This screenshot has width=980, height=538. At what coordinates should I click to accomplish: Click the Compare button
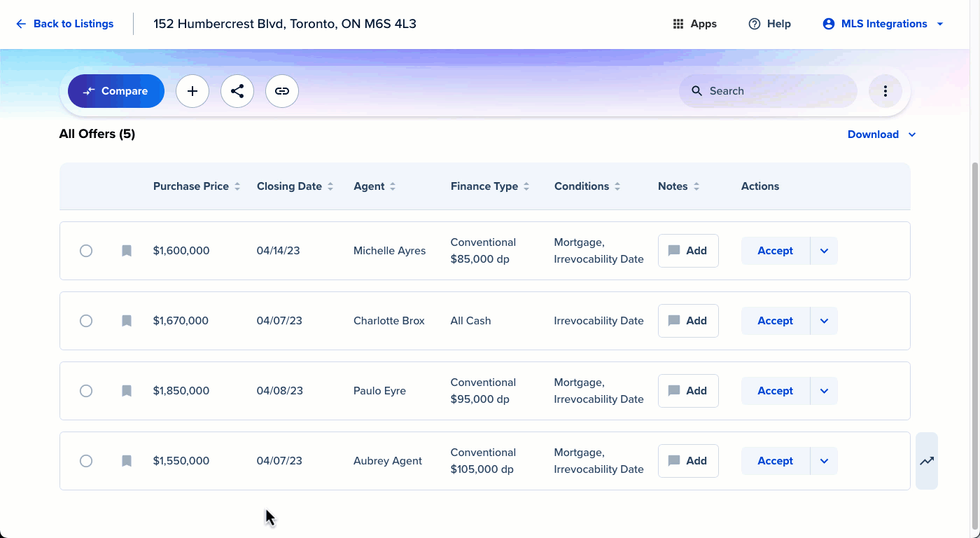pos(116,91)
